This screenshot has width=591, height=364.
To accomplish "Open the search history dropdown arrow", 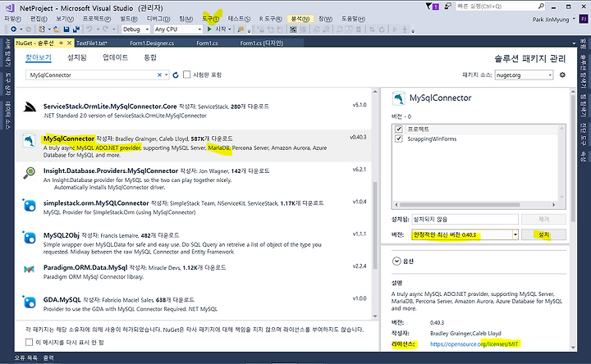I will [166, 75].
